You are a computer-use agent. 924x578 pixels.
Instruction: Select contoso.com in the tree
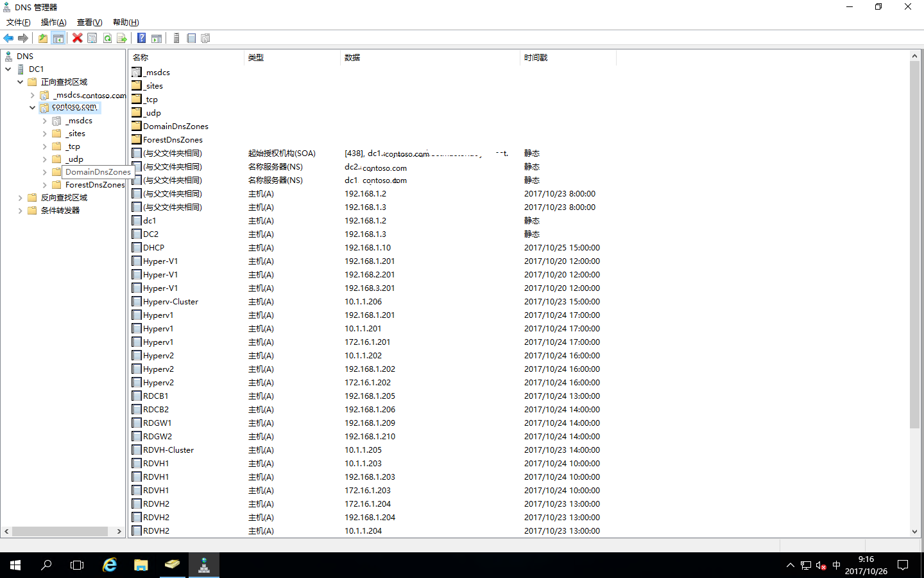[74, 107]
